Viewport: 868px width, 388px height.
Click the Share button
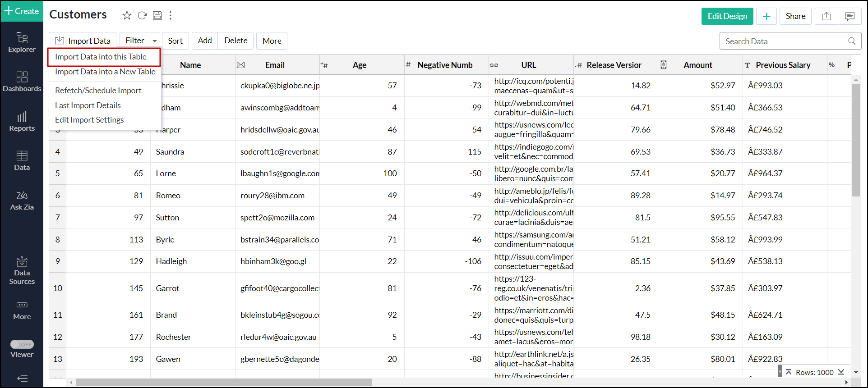pyautogui.click(x=795, y=17)
